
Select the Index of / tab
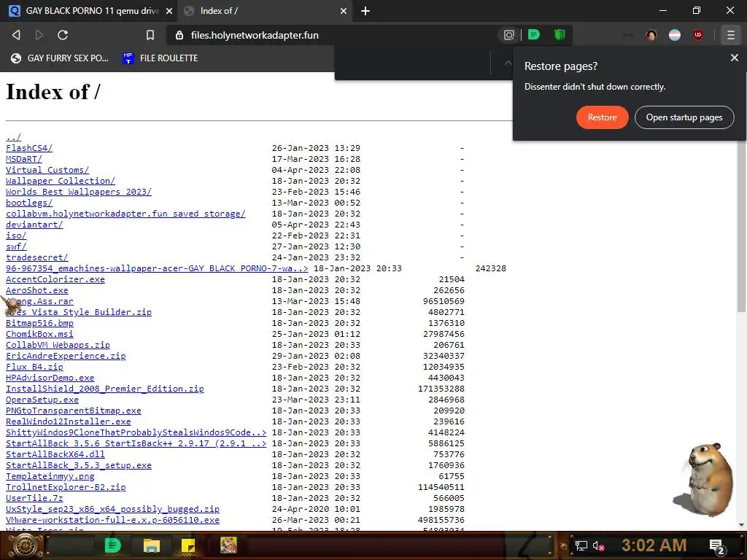[264, 11]
